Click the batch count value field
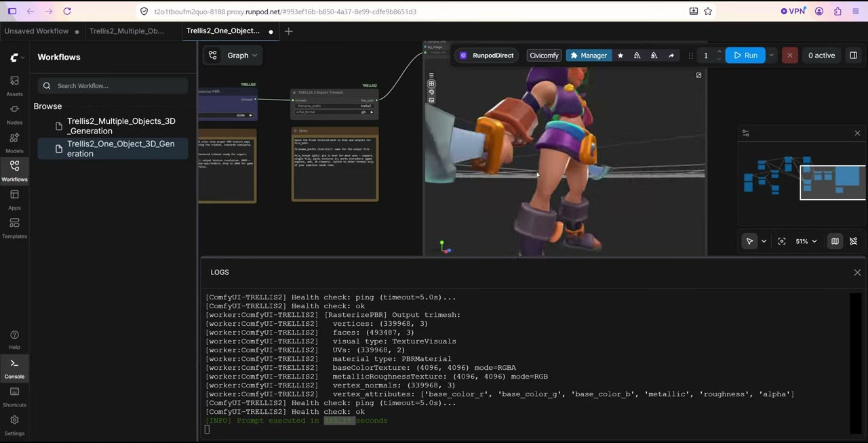Image resolution: width=868 pixels, height=443 pixels. [706, 56]
